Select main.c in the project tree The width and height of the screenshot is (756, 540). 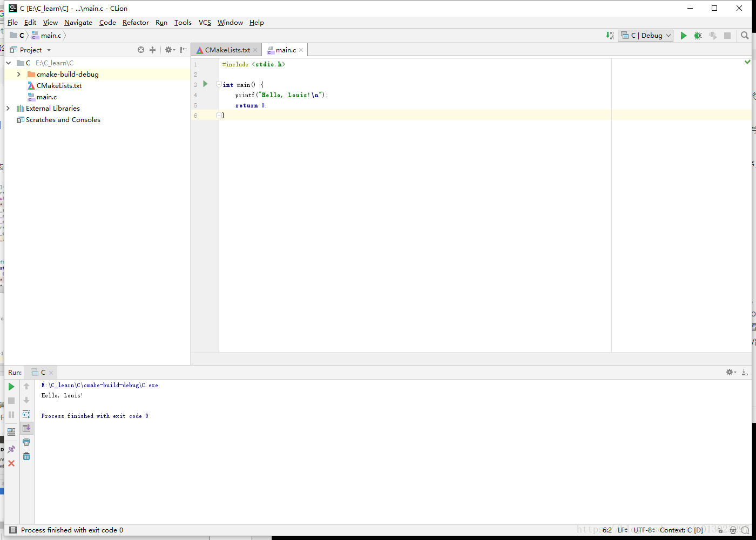pos(46,97)
